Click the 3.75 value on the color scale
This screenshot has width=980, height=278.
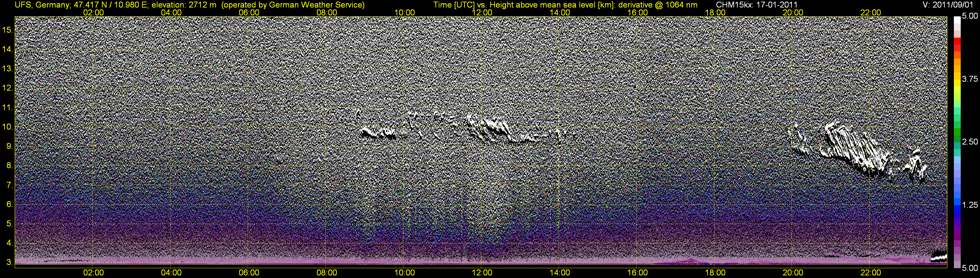(970, 79)
